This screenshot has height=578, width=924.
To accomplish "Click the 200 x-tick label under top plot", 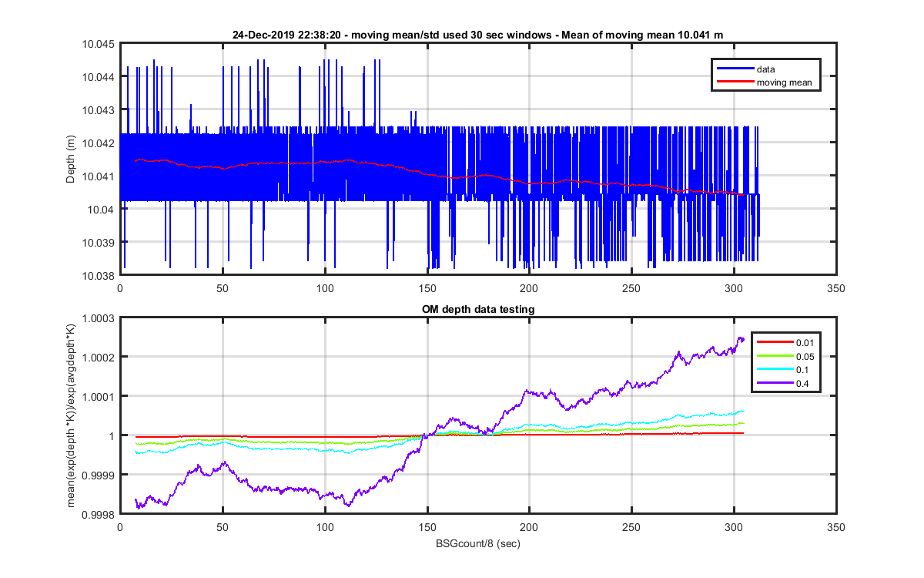I will tap(529, 289).
